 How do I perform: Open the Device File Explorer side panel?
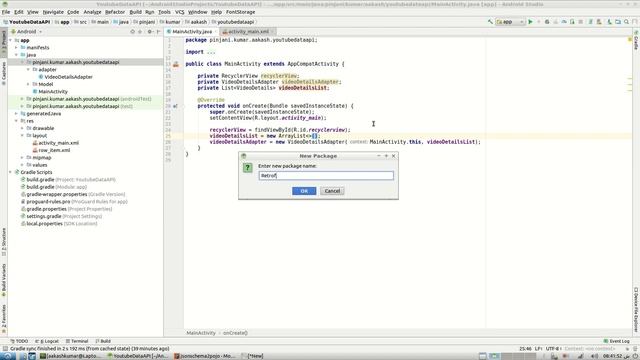coord(636,310)
